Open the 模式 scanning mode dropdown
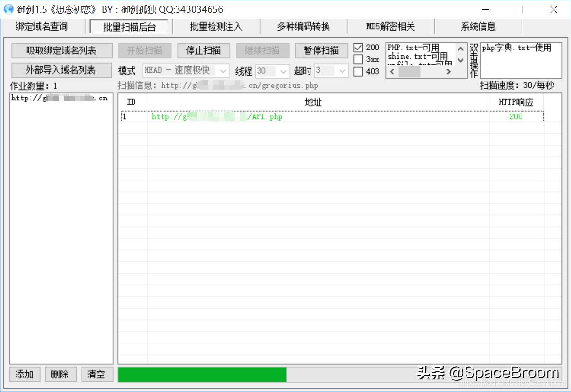Image resolution: width=571 pixels, height=392 pixels. coord(223,70)
